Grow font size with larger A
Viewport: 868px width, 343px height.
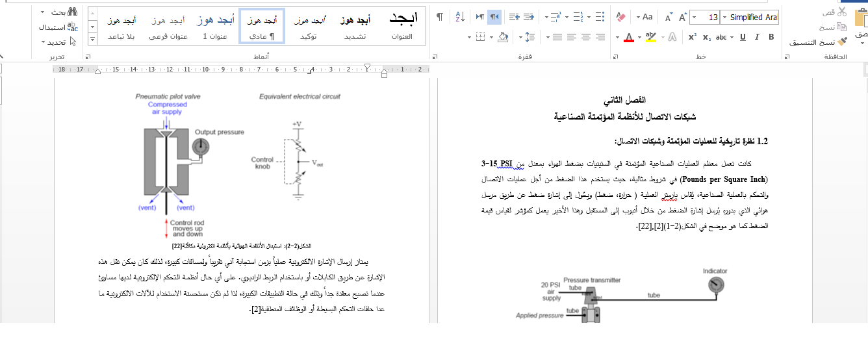pyautogui.click(x=683, y=17)
